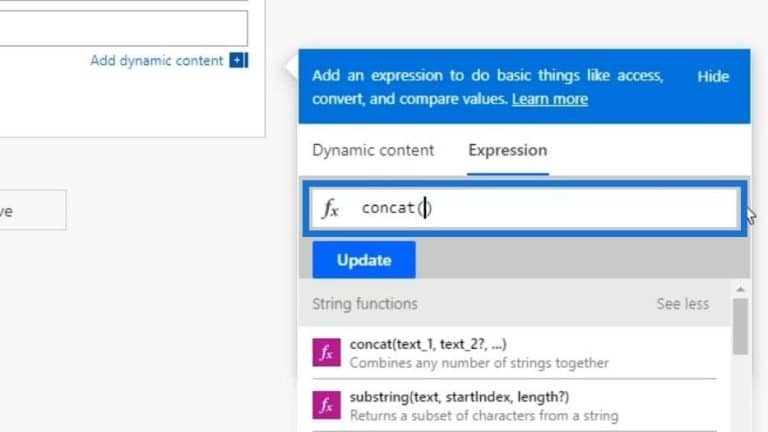Click the partially visible box ending in 've'

point(33,210)
